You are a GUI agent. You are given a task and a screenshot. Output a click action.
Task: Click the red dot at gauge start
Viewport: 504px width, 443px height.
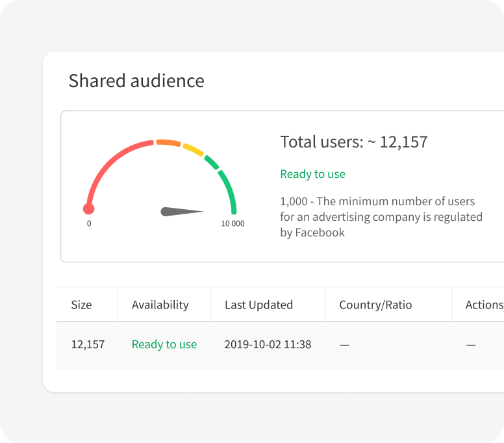[x=89, y=209]
